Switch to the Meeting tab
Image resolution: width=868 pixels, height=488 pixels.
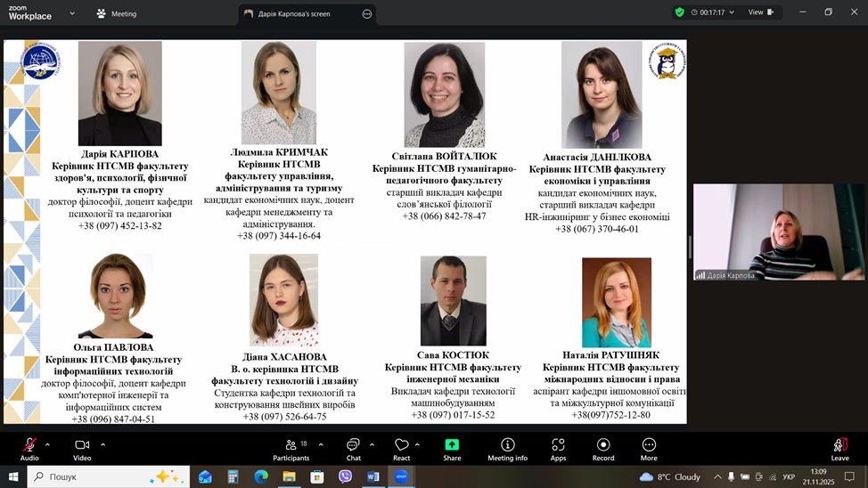(117, 14)
